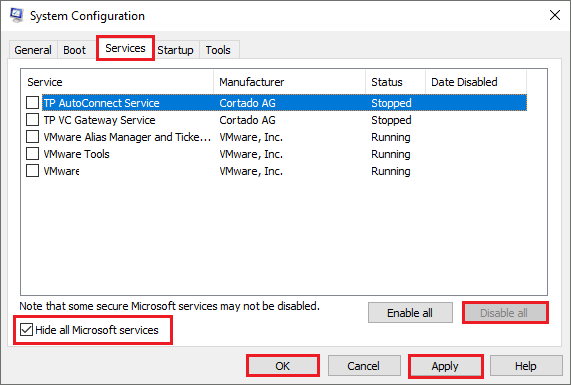Apply the configuration changes
571x385 pixels.
445,366
